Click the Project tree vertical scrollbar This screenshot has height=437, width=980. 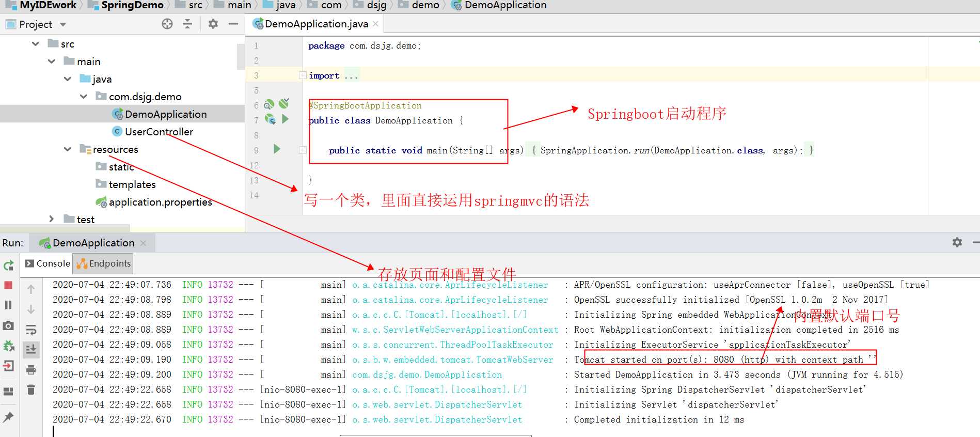click(x=241, y=56)
